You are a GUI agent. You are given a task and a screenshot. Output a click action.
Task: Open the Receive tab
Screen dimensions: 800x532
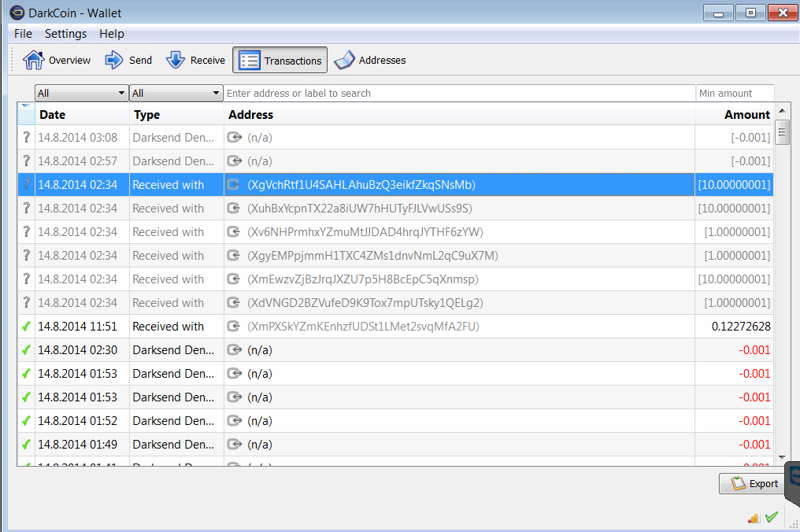[195, 60]
